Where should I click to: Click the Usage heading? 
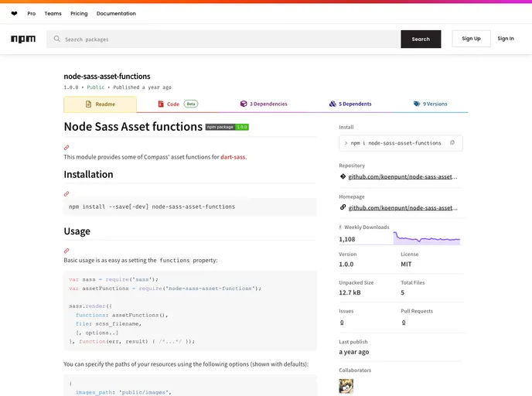77,231
